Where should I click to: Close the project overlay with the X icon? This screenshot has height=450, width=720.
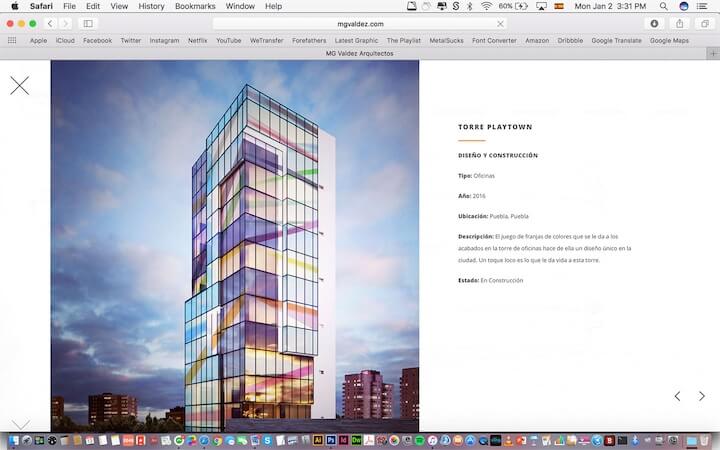[20, 85]
